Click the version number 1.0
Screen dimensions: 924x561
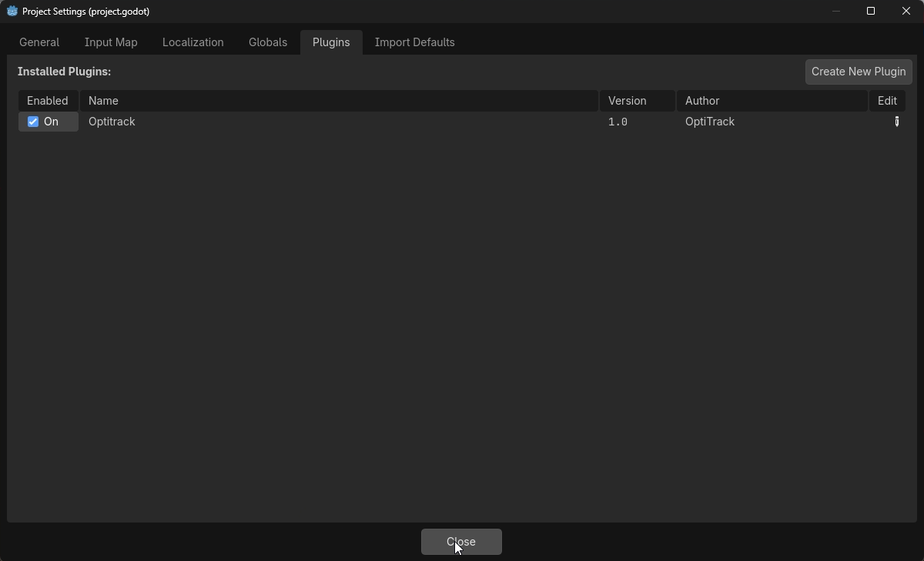(x=618, y=122)
